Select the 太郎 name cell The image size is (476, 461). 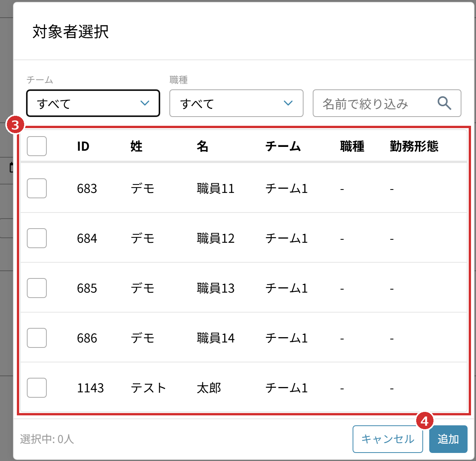(x=209, y=388)
